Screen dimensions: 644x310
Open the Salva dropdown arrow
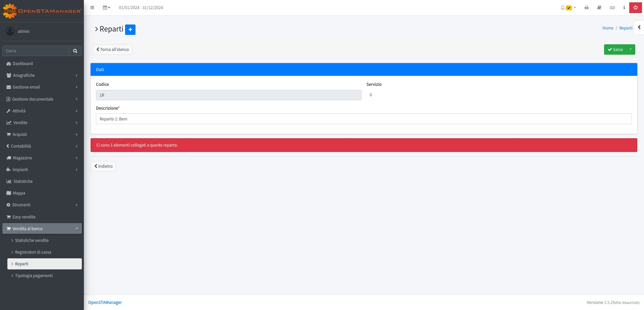tap(631, 50)
